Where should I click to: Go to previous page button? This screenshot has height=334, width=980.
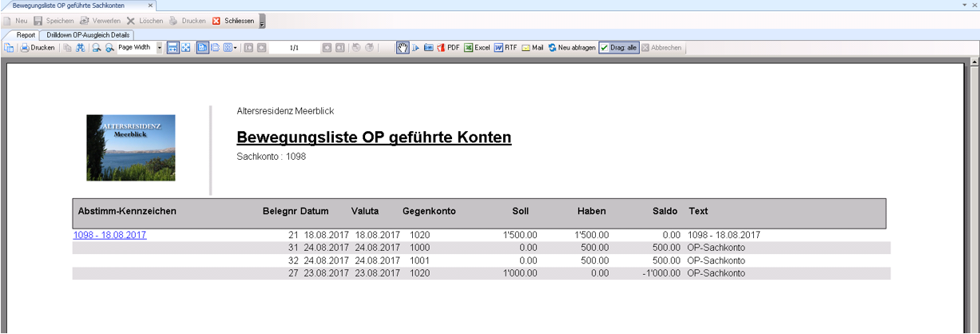coord(262,48)
